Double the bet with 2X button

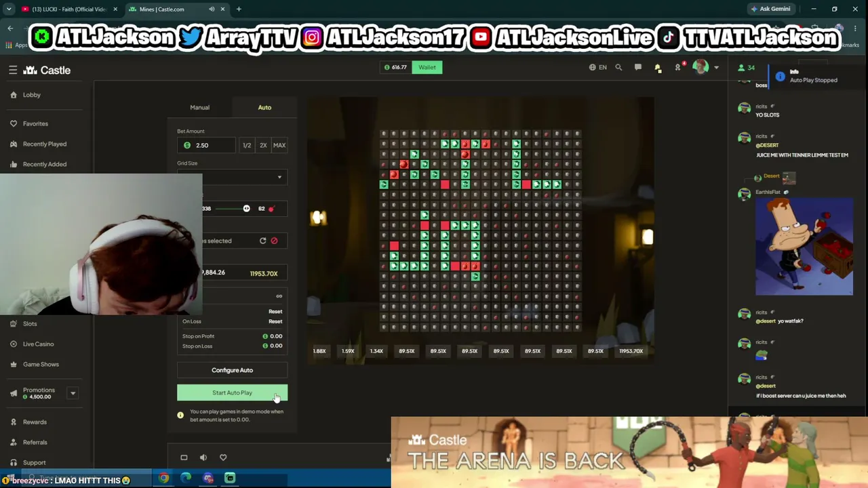tap(263, 145)
